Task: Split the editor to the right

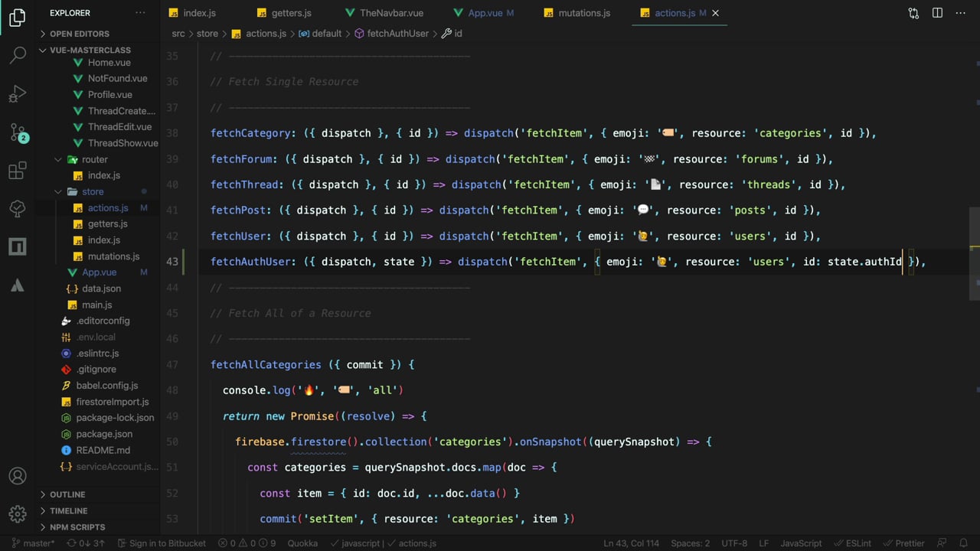Action: 937,13
